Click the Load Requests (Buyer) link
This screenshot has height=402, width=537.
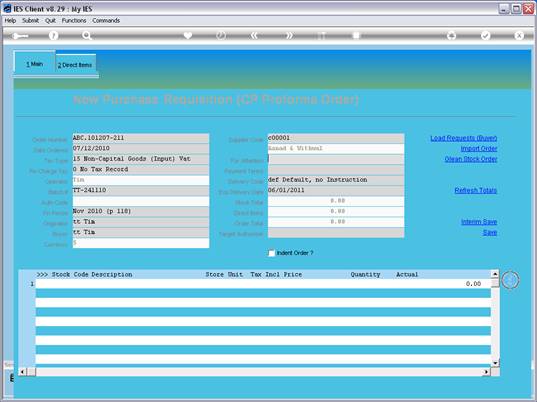point(464,138)
